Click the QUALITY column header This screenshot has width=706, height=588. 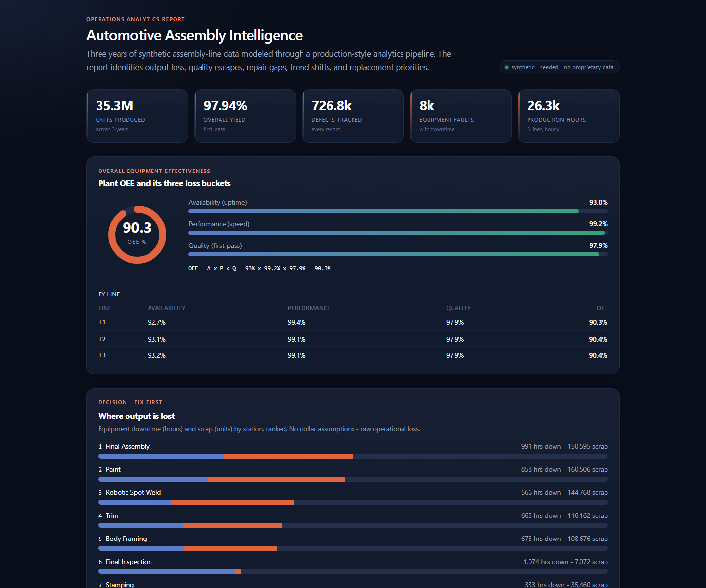(x=458, y=308)
